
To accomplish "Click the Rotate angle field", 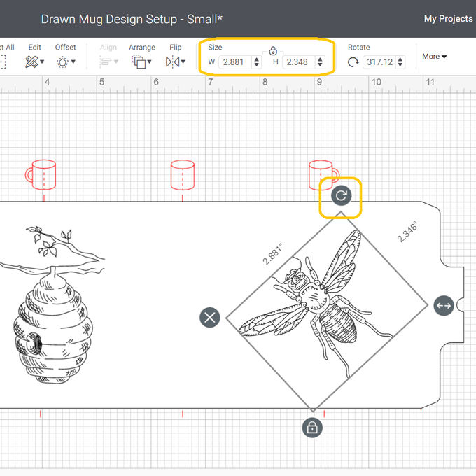I will 379,62.
